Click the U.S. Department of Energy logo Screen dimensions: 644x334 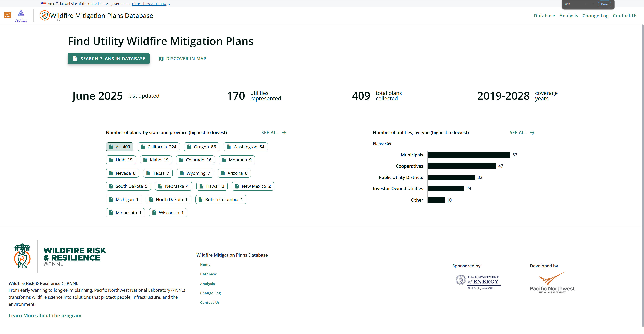(478, 282)
